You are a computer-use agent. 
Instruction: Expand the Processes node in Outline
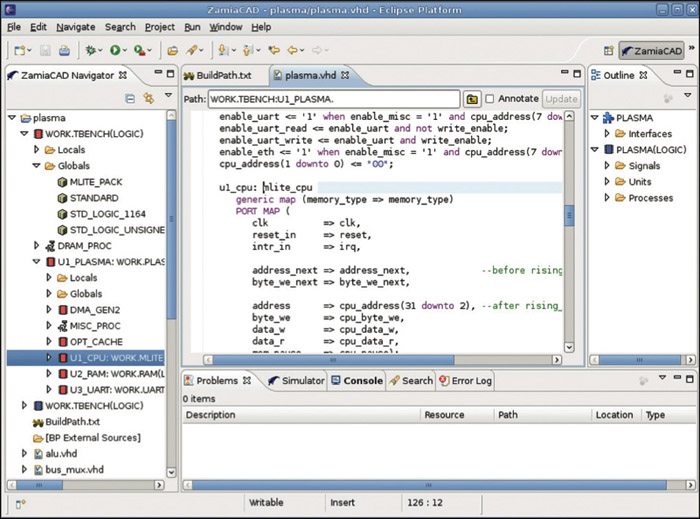click(x=607, y=198)
